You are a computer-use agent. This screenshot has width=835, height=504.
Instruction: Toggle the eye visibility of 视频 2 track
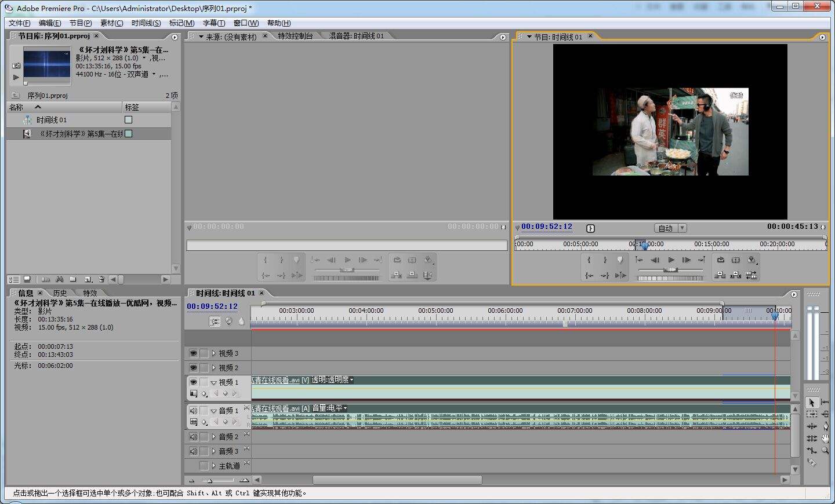[x=193, y=368]
